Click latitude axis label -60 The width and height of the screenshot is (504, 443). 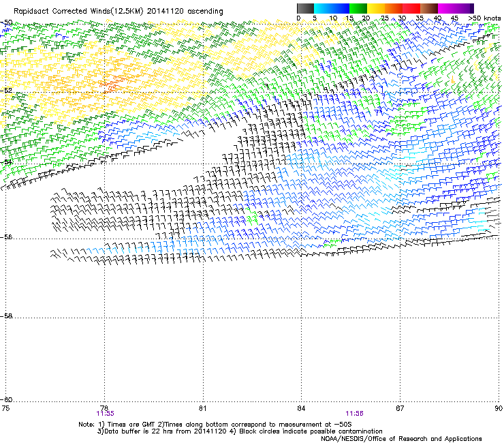tap(6, 399)
